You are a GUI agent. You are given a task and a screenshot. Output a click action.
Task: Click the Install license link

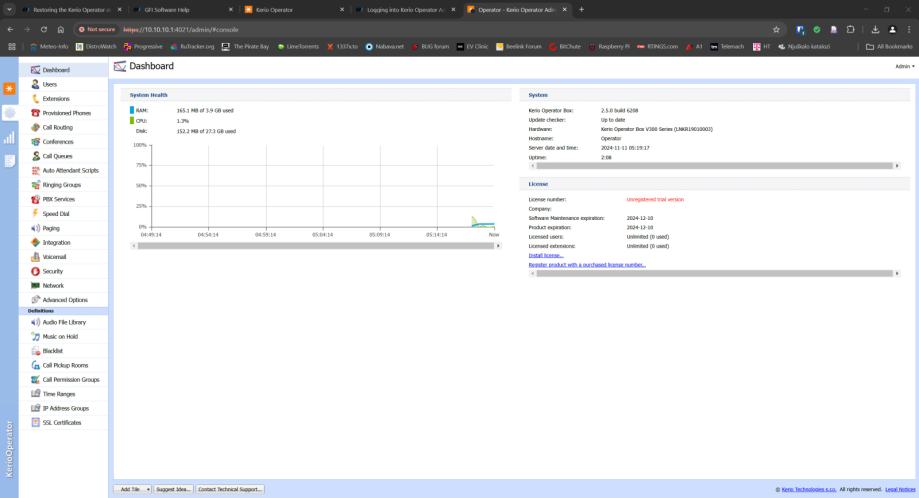(x=546, y=255)
